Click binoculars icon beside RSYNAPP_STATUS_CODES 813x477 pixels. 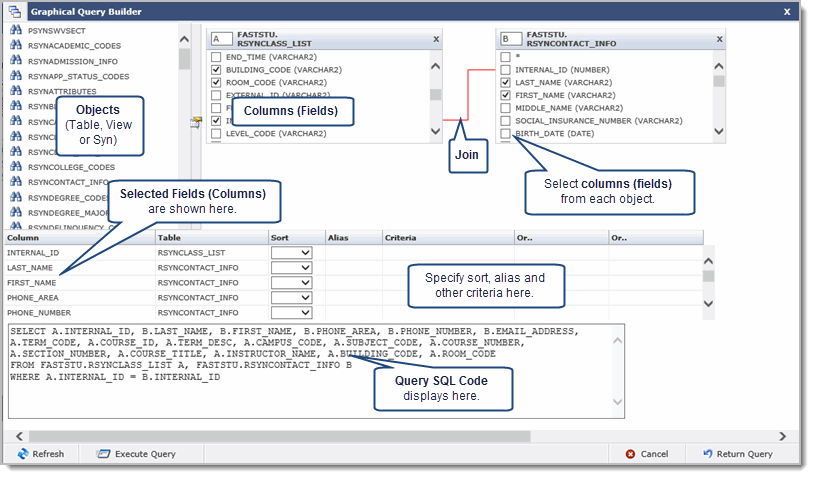pyautogui.click(x=16, y=76)
